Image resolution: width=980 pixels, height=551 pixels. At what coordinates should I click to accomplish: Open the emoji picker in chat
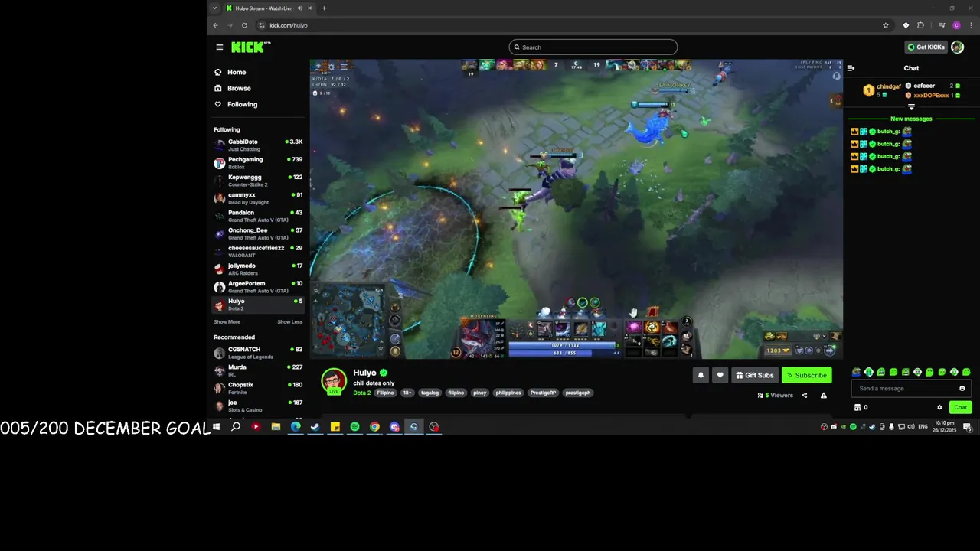point(962,389)
